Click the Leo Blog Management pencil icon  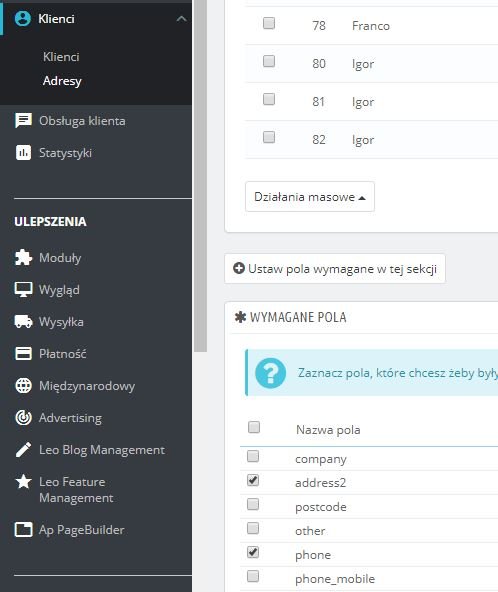tap(23, 450)
